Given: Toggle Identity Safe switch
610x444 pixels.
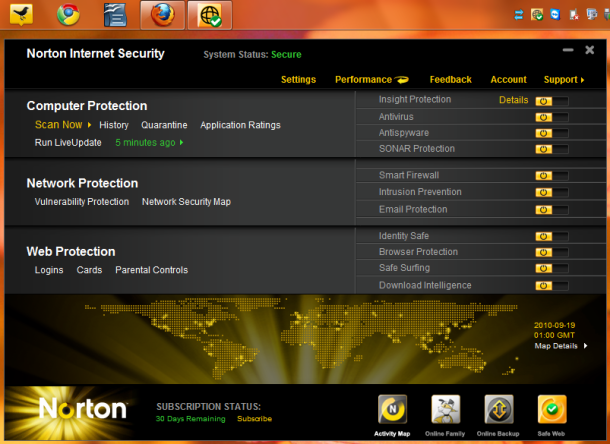Looking at the screenshot, I should click(552, 236).
